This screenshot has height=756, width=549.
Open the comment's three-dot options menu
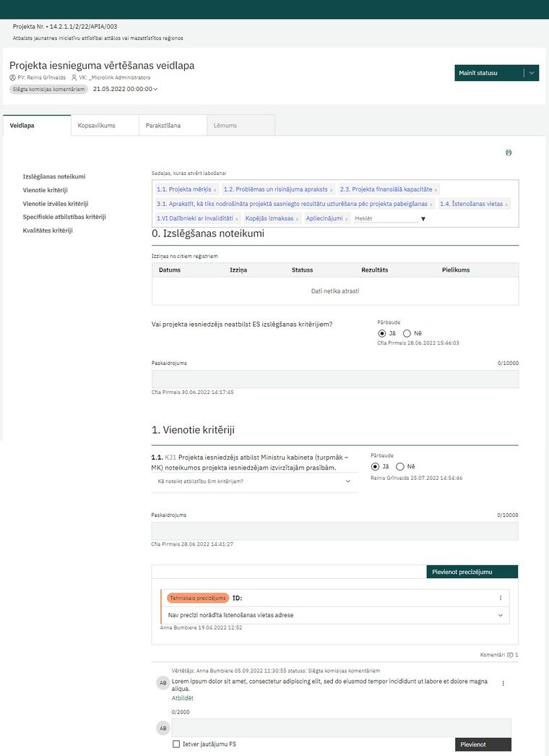503,683
